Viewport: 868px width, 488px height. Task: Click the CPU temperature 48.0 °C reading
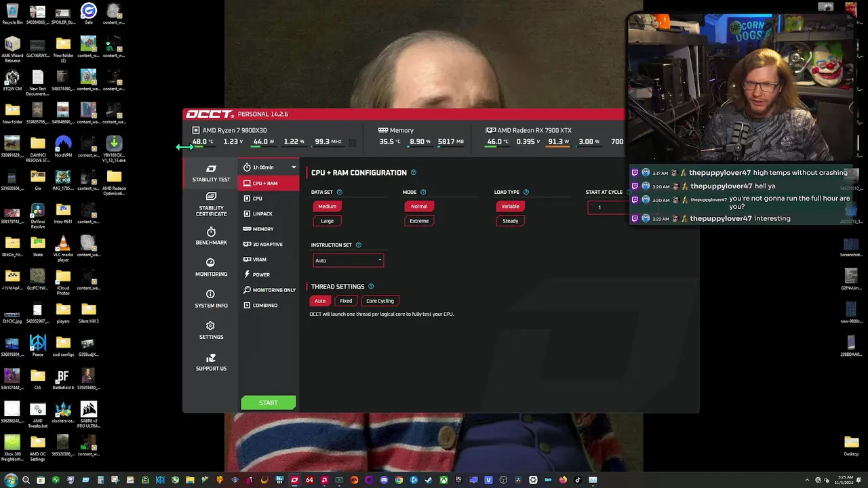tap(203, 142)
